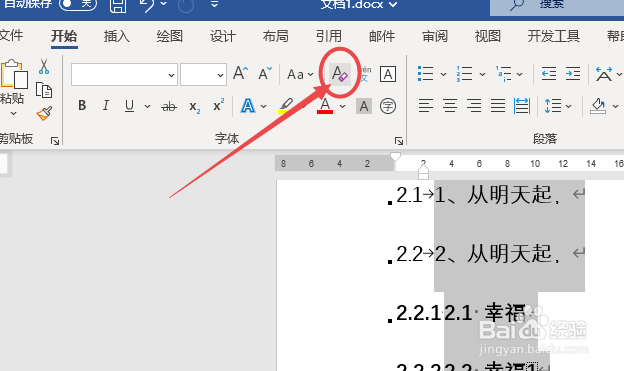
Task: Open the font color dropdown arrow
Action: point(342,106)
